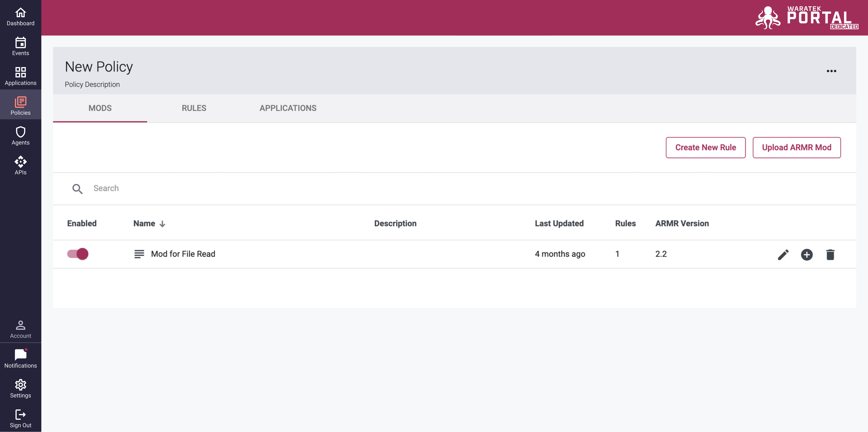The image size is (868, 432).
Task: View Notifications in the sidebar
Action: coord(20,359)
